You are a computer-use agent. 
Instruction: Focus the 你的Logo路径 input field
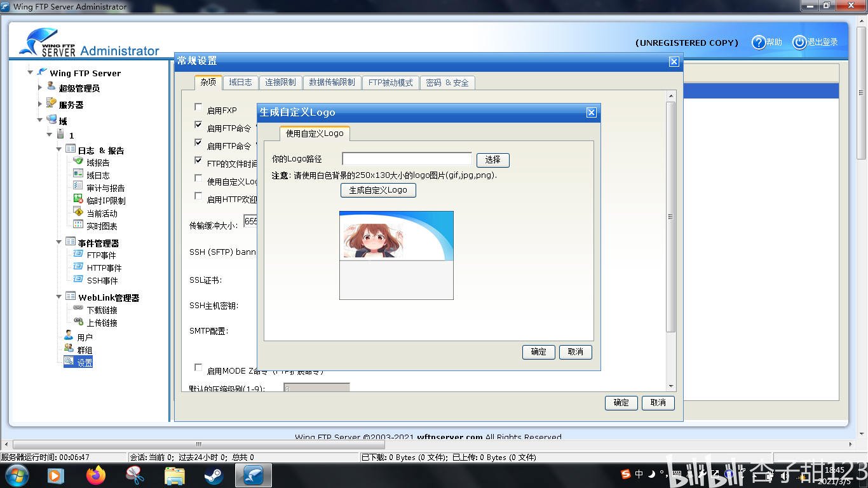[407, 159]
